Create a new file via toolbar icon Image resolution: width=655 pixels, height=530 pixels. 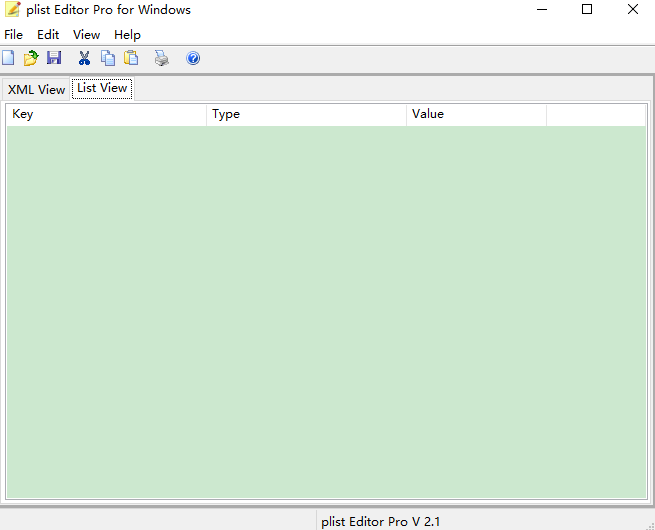pos(8,58)
